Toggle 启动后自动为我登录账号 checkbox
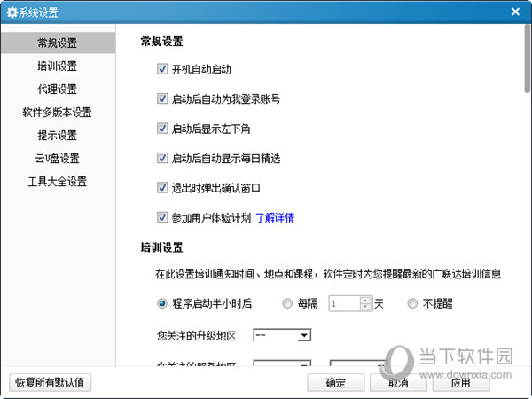 click(x=162, y=98)
